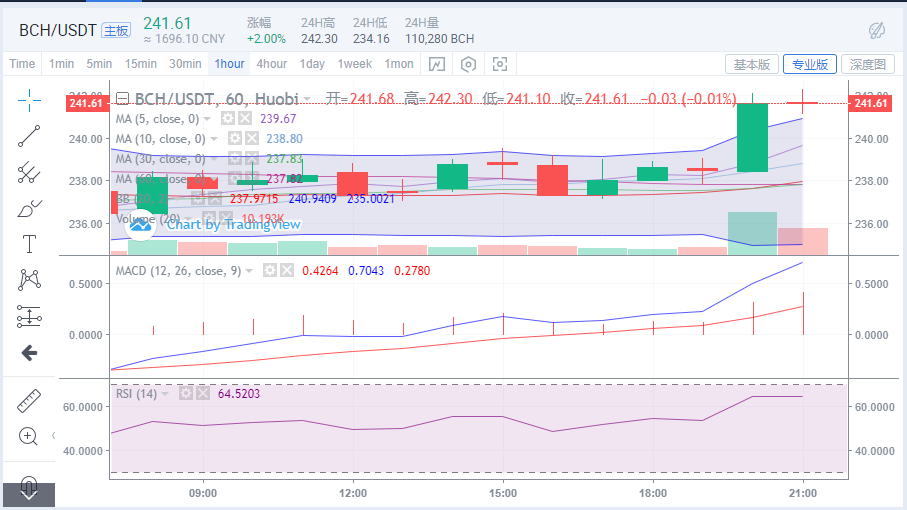The height and width of the screenshot is (510, 907).
Task: Click the magnet mode icon at toolbar bottom
Action: (29, 487)
